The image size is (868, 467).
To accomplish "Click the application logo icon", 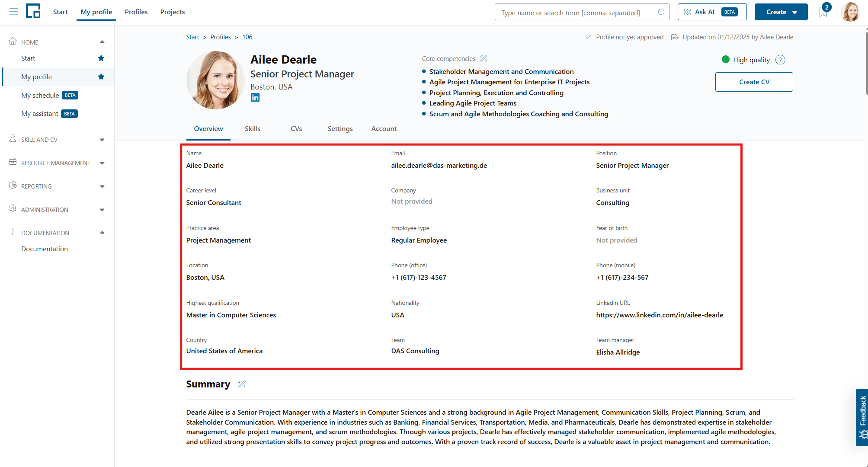I will [x=33, y=11].
